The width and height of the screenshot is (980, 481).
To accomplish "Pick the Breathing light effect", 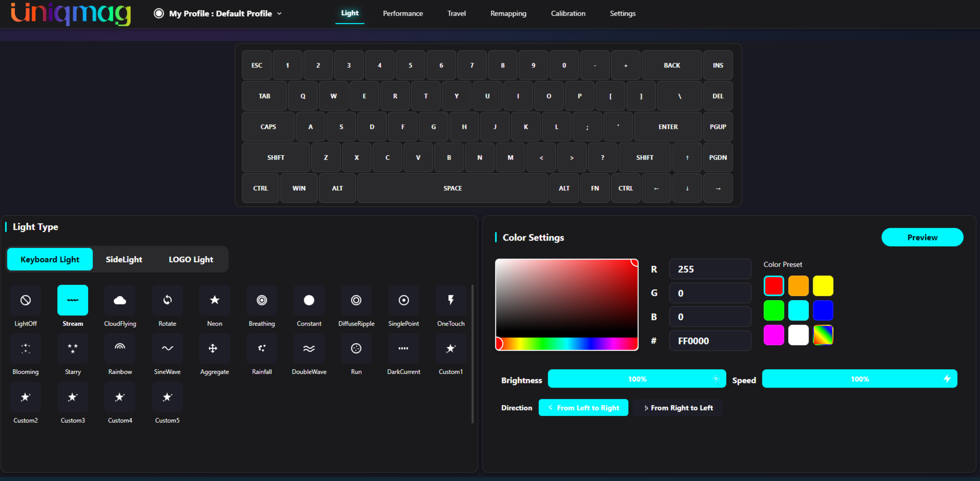I will [x=262, y=300].
